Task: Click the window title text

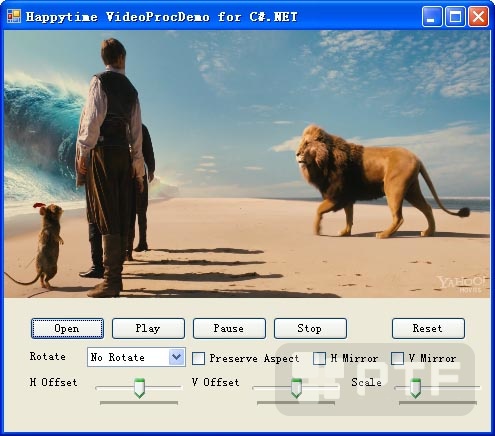Action: (161, 17)
